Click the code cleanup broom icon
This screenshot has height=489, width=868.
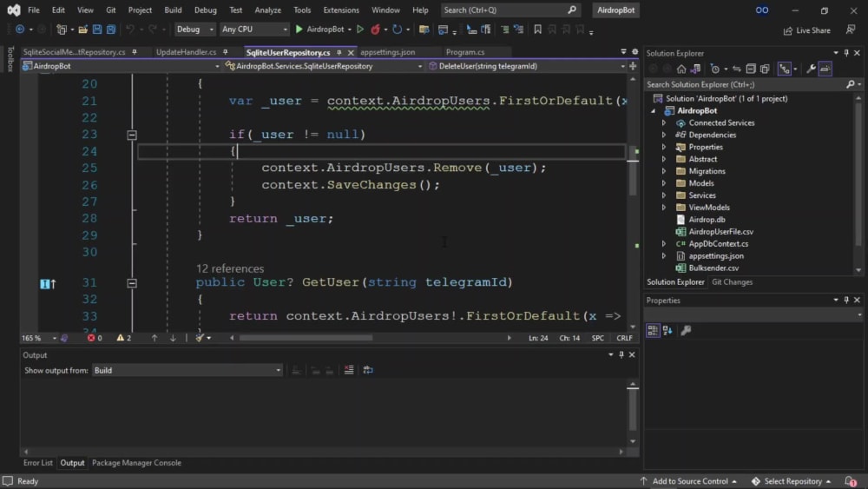[200, 338]
